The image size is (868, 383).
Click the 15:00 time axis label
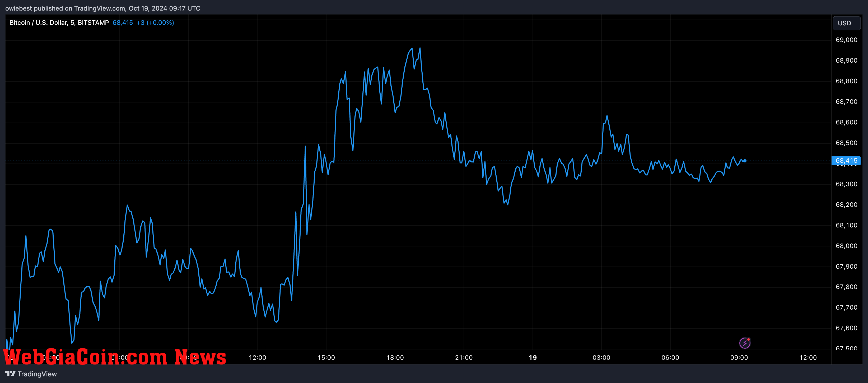(326, 357)
